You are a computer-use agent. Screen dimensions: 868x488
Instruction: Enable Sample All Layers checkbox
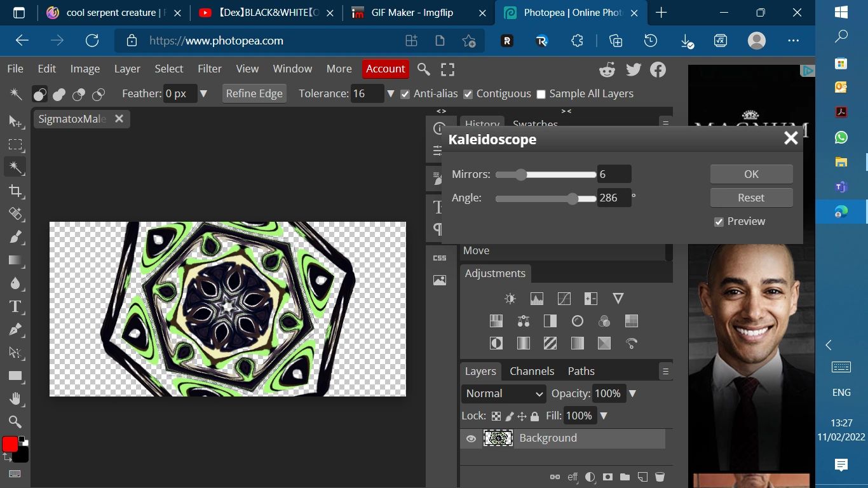541,94
